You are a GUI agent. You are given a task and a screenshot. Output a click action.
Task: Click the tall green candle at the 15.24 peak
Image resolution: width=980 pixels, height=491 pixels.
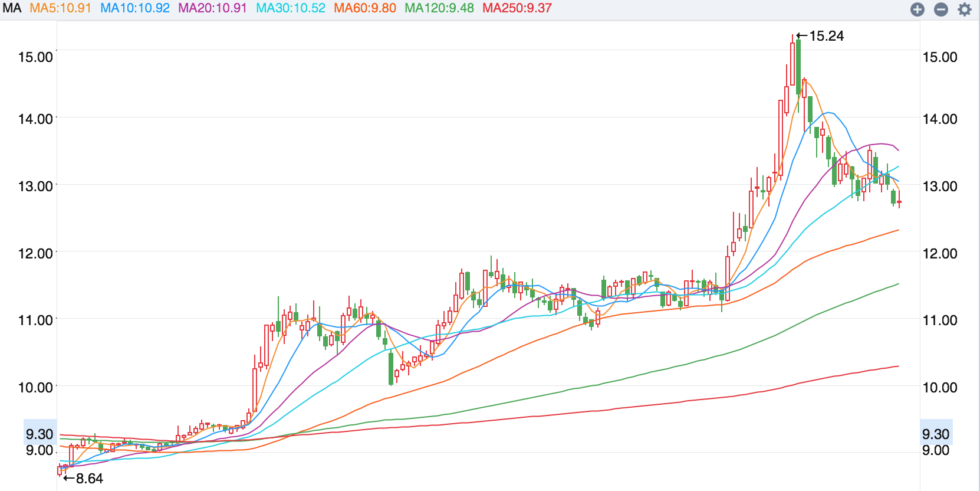click(x=798, y=67)
